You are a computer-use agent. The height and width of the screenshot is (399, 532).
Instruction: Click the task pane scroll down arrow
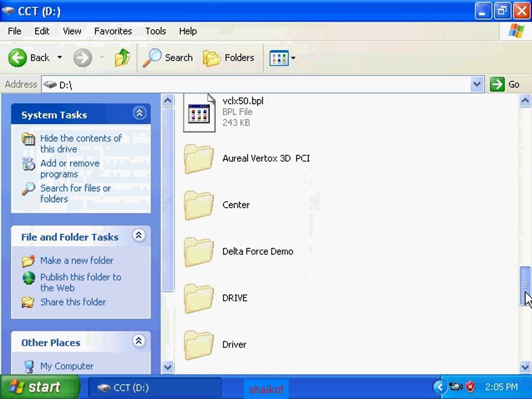click(167, 367)
